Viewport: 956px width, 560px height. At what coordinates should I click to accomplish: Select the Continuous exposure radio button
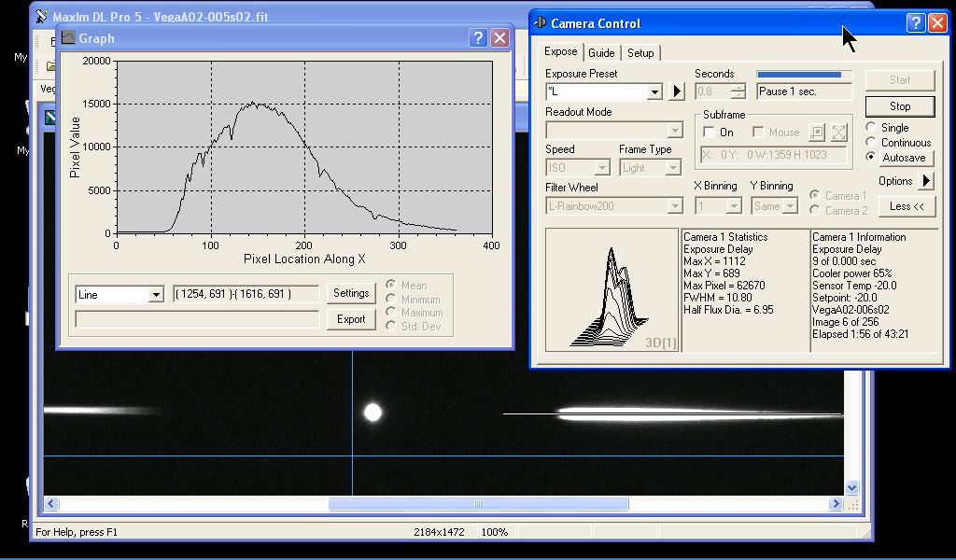click(x=871, y=142)
